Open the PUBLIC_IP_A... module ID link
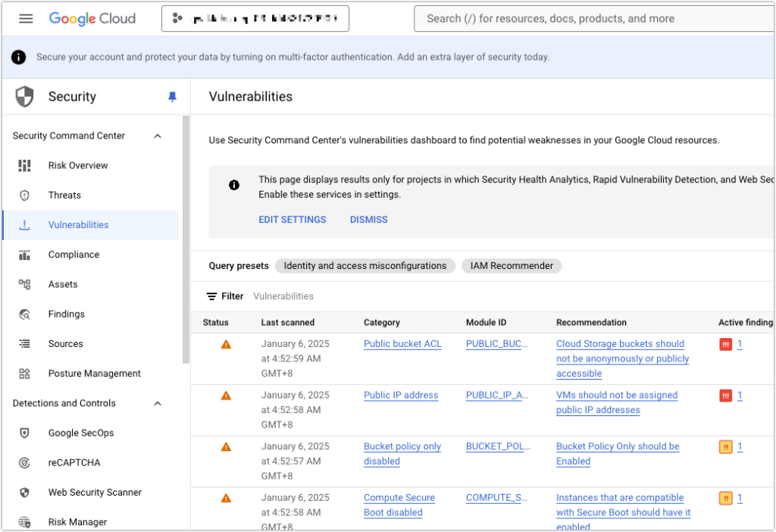The height and width of the screenshot is (532, 776). (x=497, y=396)
